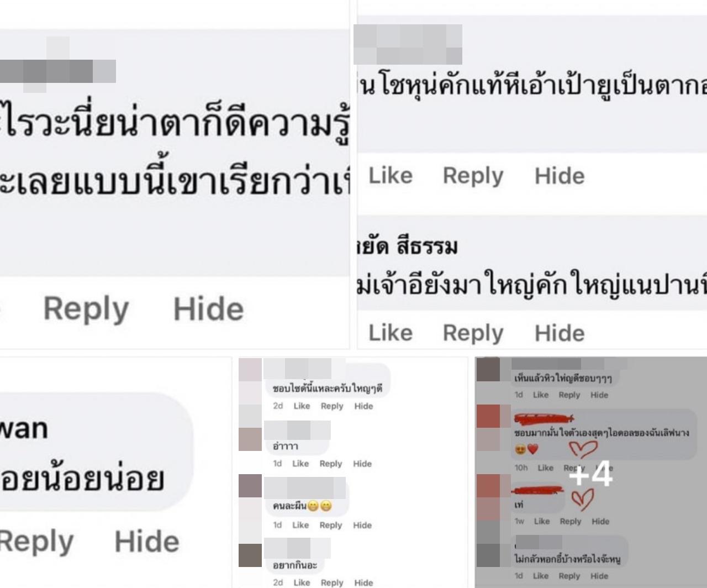Reply to wan's น้อยน่อย comment
This screenshot has width=707, height=588.
(35, 542)
